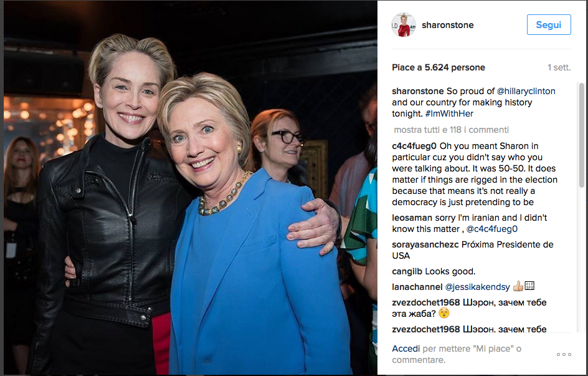Open the likes count Piace a 5.624 persone
The width and height of the screenshot is (588, 376).
[x=439, y=67]
